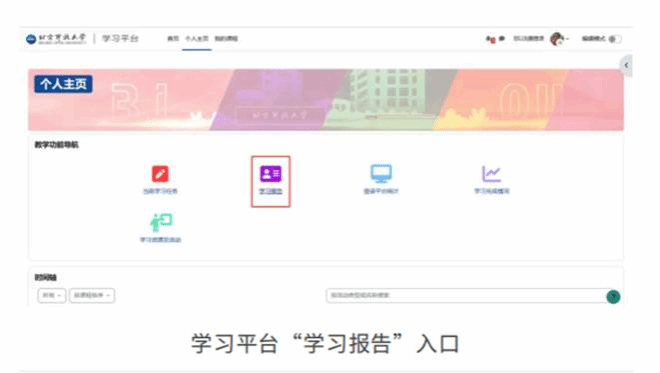Click the 学习平台 title text
Viewport: 660px width, 373px height.
(x=120, y=39)
